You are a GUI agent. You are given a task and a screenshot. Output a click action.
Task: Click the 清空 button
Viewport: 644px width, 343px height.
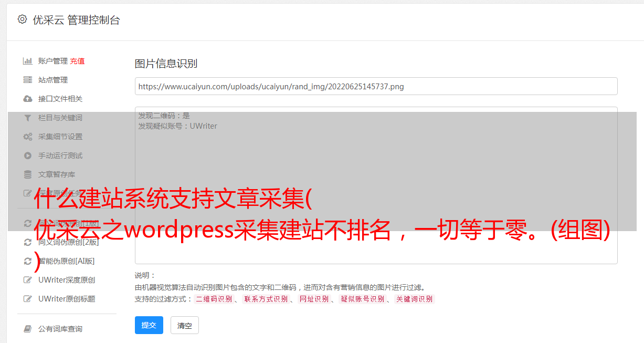[184, 325]
